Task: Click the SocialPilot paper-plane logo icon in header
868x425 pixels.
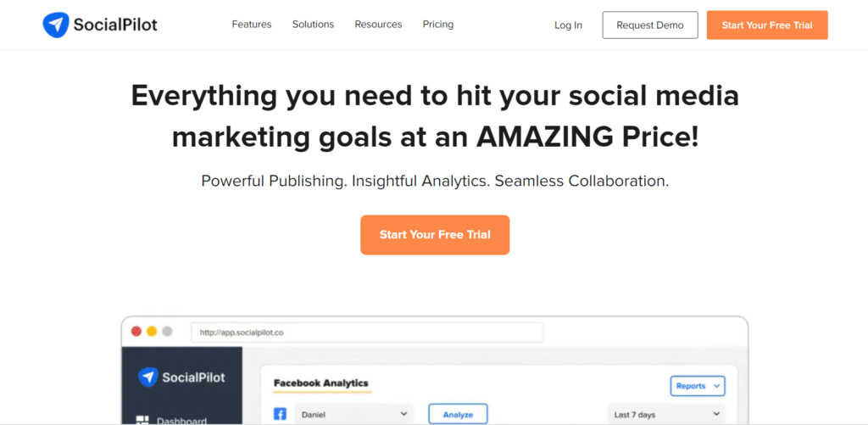Action: [55, 25]
